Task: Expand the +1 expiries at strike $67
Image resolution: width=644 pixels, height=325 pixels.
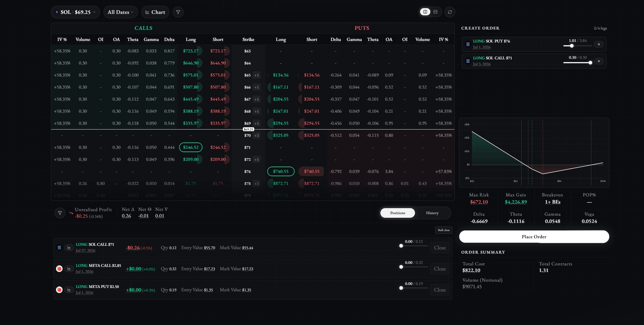Action: click(x=256, y=99)
